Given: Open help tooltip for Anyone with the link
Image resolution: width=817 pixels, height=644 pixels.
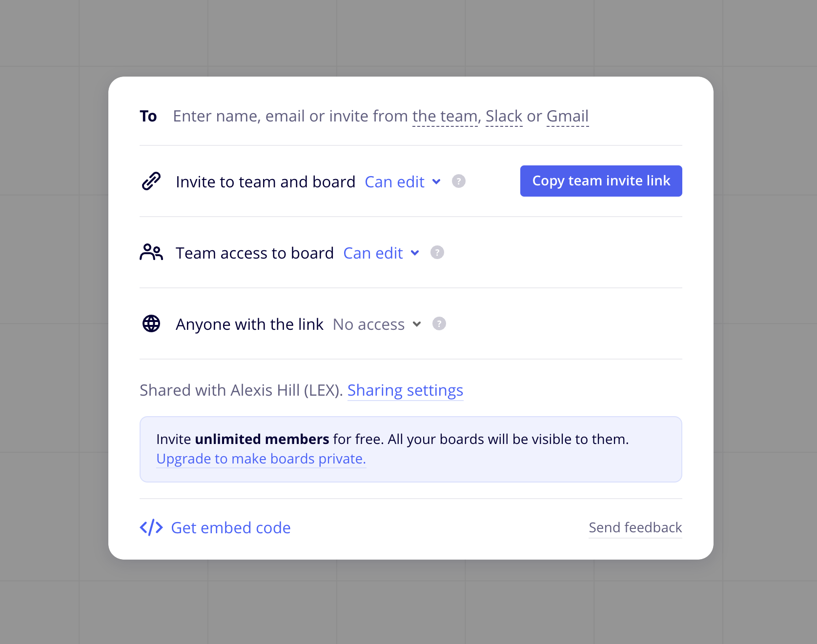Looking at the screenshot, I should pos(439,323).
